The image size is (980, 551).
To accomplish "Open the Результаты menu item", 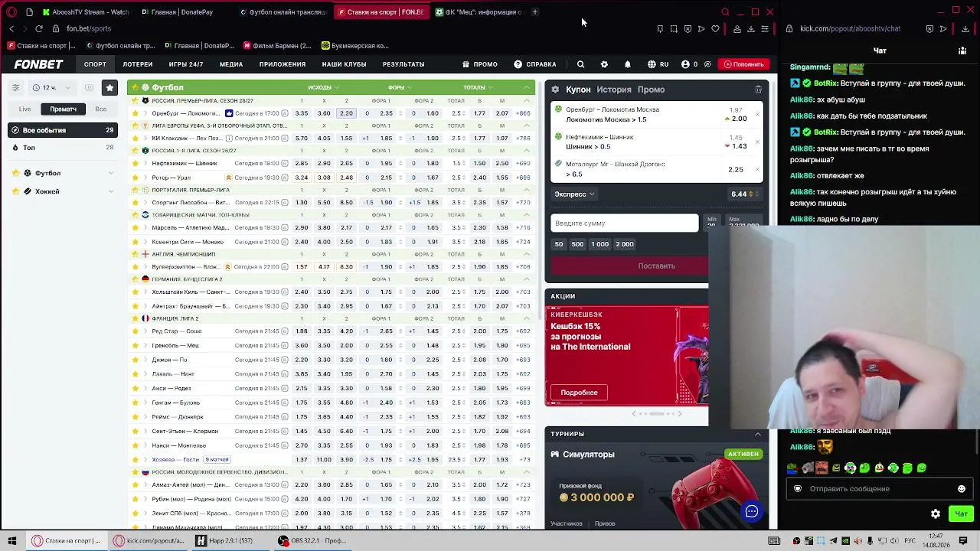I will (x=403, y=64).
